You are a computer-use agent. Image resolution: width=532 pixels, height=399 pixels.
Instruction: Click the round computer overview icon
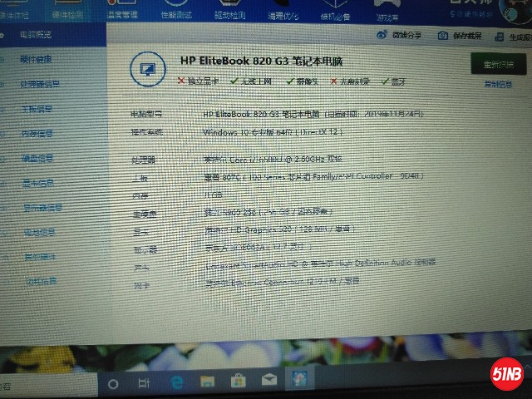pos(148,69)
